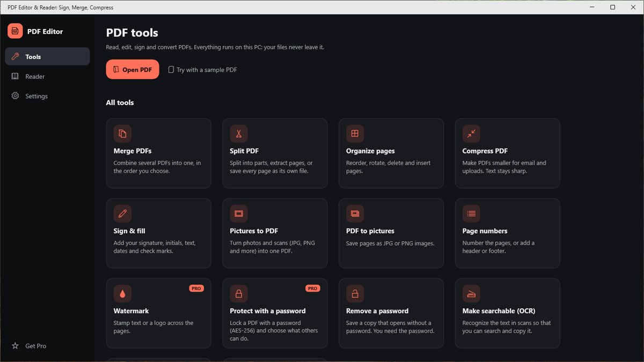Click the PRO badge on Protect with a password
This screenshot has width=644, height=362.
[x=313, y=289]
